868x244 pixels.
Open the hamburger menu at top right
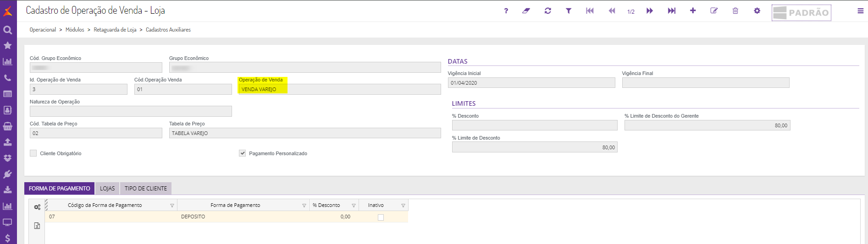click(860, 11)
